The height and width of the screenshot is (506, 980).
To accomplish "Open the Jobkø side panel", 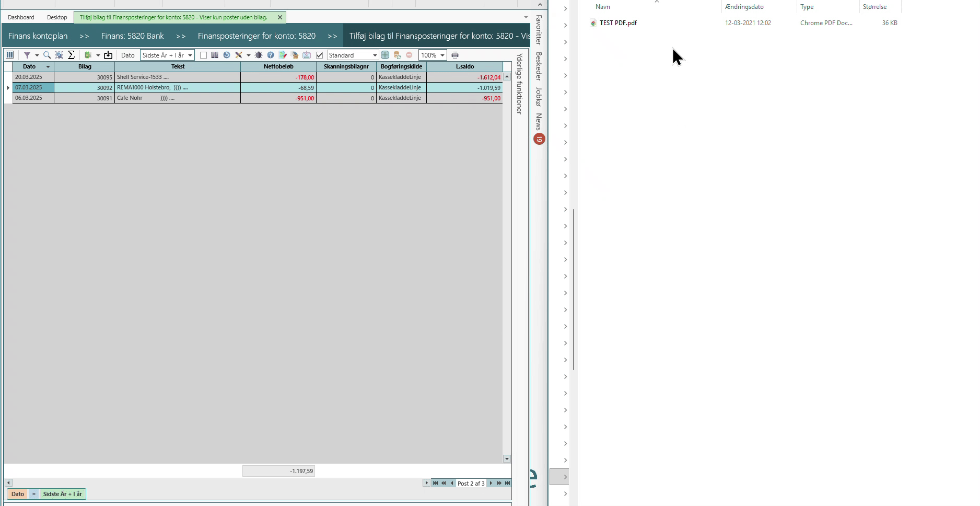I will [x=539, y=97].
